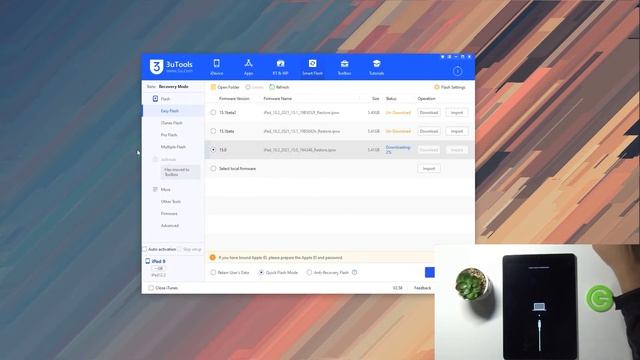640x360 pixels.
Task: Enable Auto activation checkbox
Action: [144, 249]
